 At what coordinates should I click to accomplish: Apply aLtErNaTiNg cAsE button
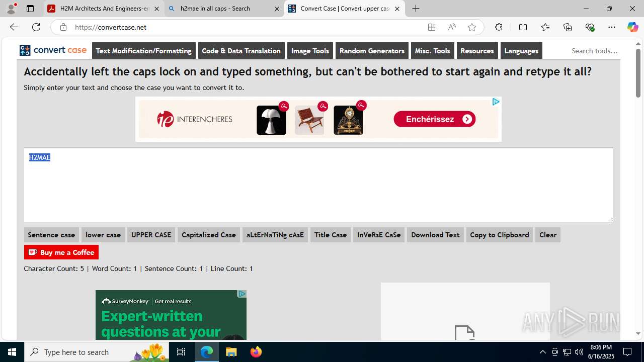point(275,235)
